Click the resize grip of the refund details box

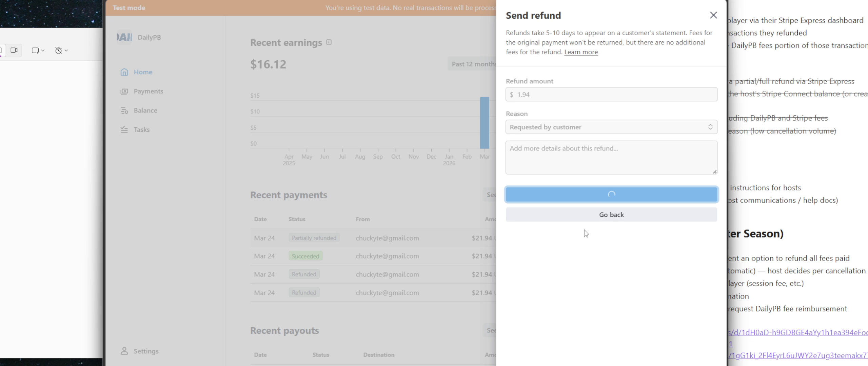point(714,172)
